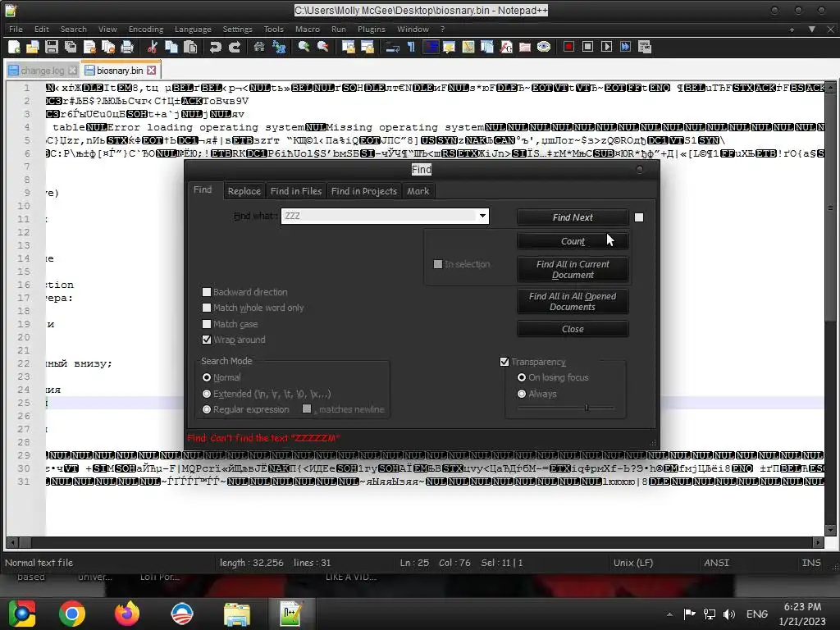Click Save Current Recorded Macro icon
840x630 pixels.
[x=645, y=47]
